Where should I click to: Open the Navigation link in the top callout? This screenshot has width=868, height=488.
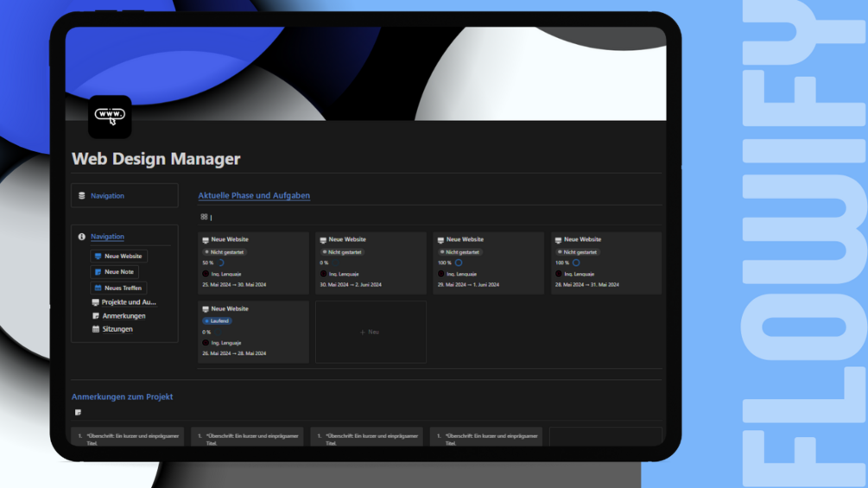[107, 196]
